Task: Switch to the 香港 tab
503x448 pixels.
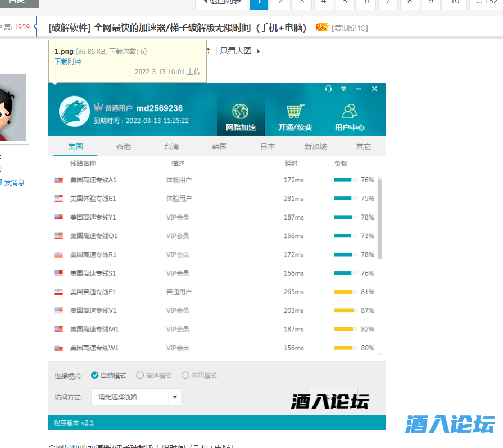Action: [x=123, y=147]
